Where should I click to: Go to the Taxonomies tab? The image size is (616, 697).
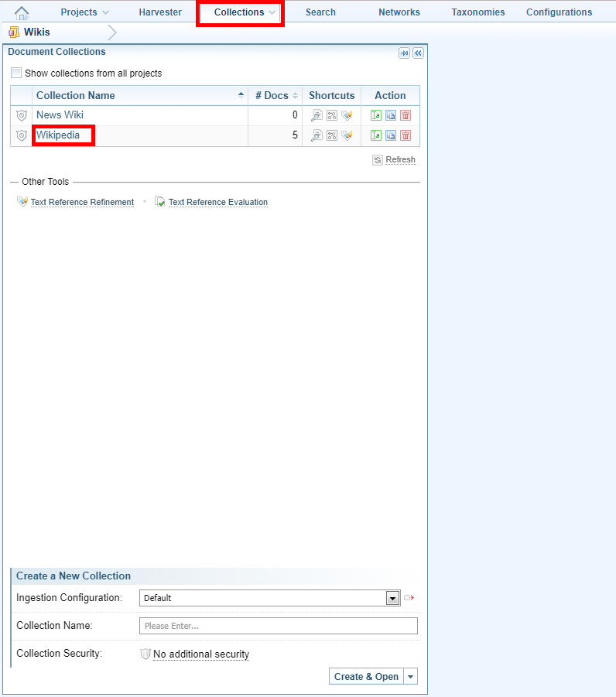pos(477,12)
